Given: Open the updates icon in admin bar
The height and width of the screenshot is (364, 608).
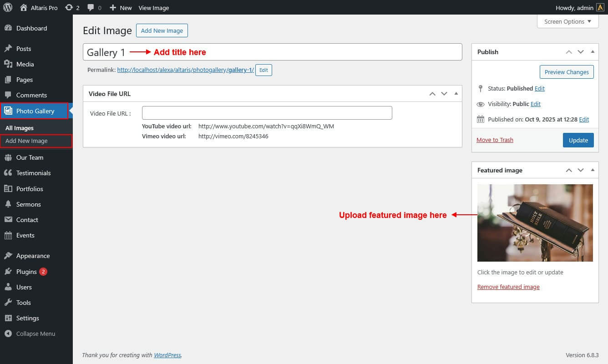Looking at the screenshot, I should pyautogui.click(x=69, y=8).
